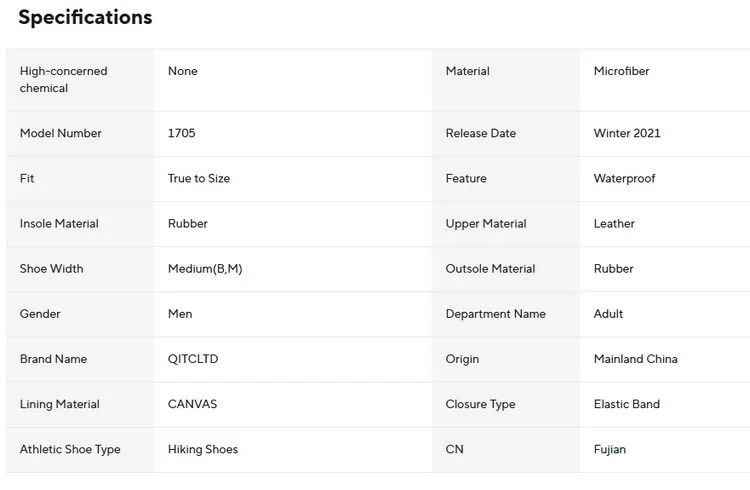The image size is (750, 490).
Task: Select the Fujian value in CN row
Action: [x=609, y=449]
